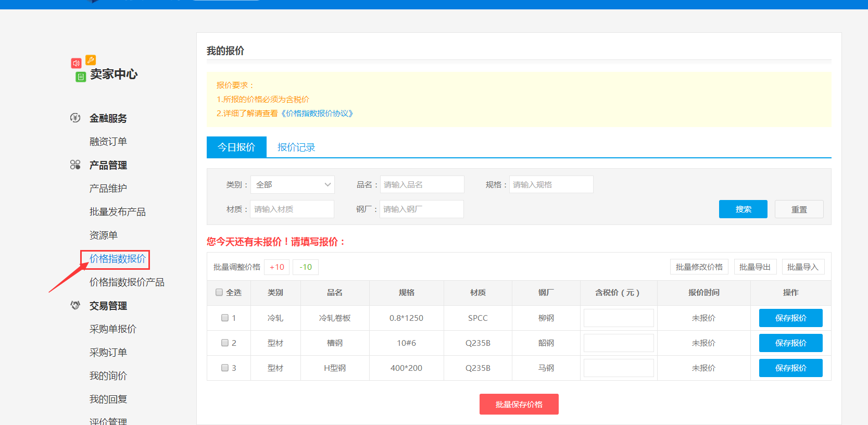Open 资源单 in the sidebar
Image resolution: width=868 pixels, height=425 pixels.
[x=104, y=235]
